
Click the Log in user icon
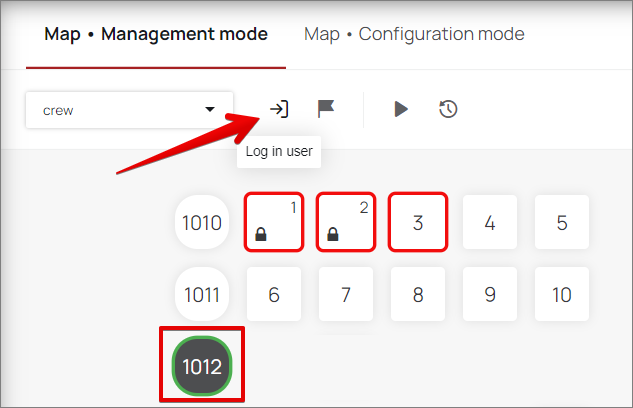279,109
